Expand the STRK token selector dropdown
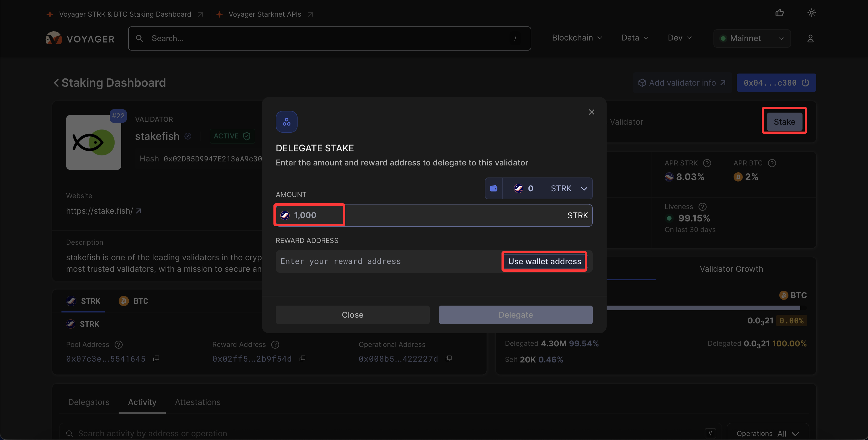 tap(584, 188)
